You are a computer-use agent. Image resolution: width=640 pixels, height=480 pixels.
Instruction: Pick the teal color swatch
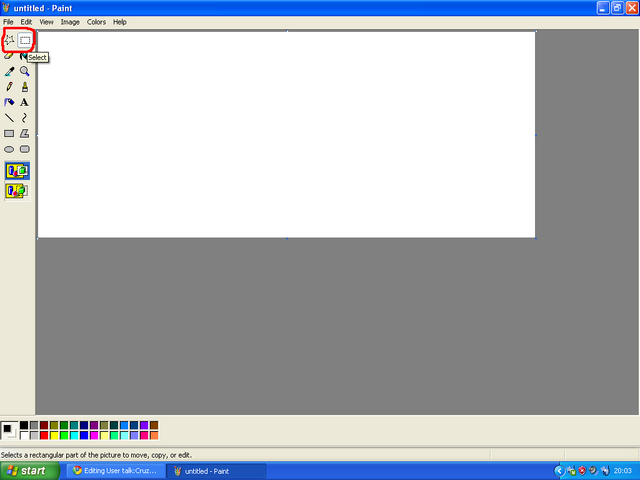[x=74, y=426]
